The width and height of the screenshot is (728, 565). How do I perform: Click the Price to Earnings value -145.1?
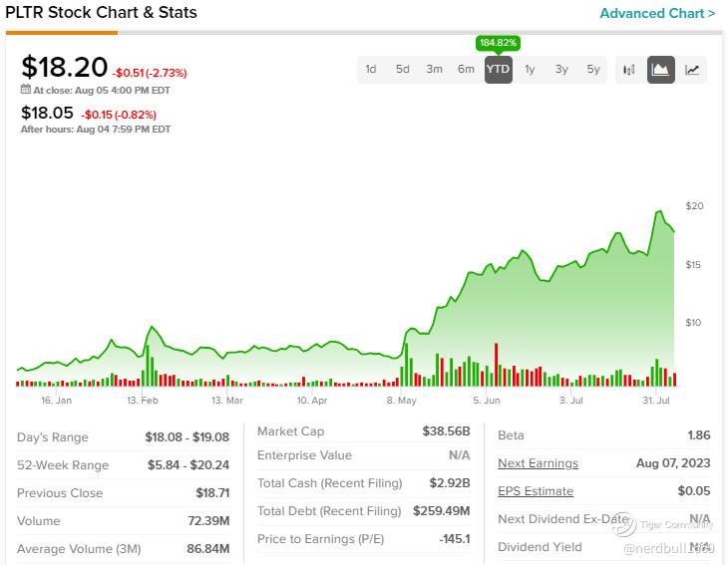[455, 539]
